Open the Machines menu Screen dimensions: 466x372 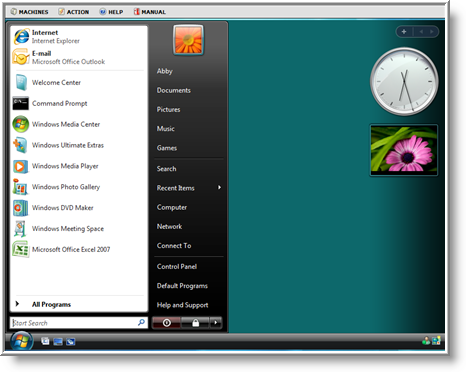coord(30,12)
